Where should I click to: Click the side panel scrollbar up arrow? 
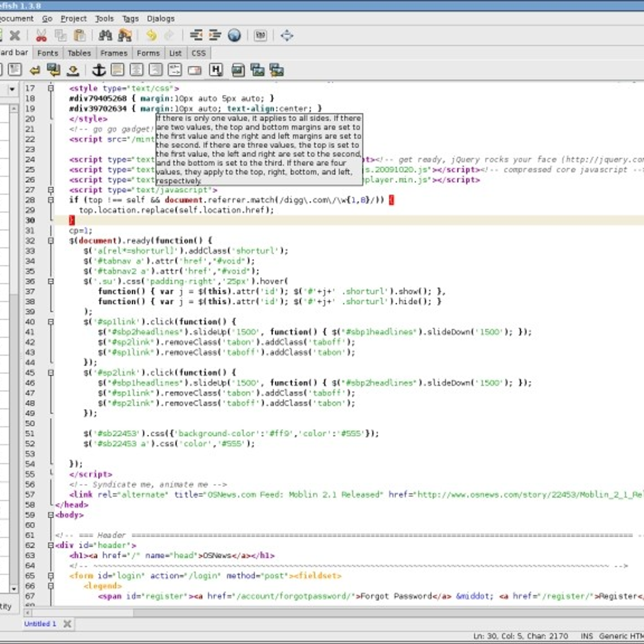(14, 109)
